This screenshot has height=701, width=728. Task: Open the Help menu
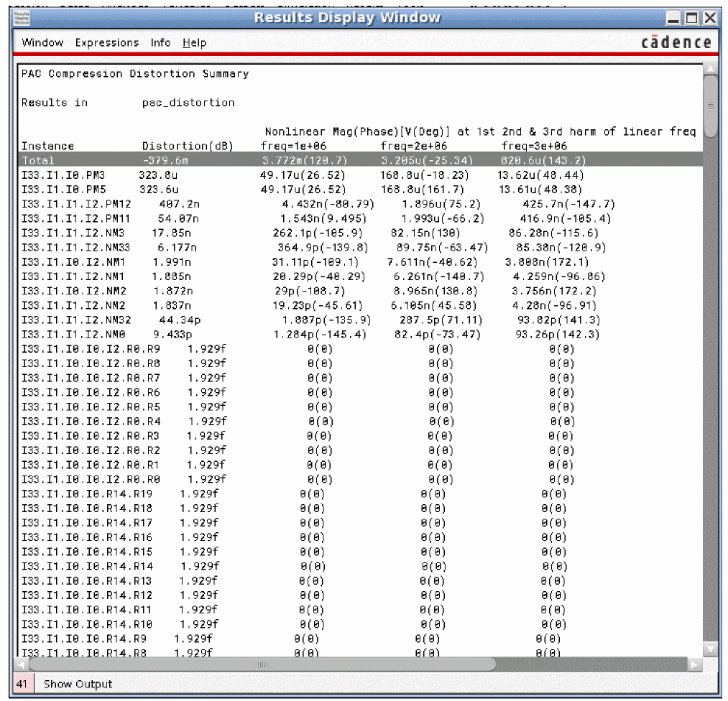point(194,43)
